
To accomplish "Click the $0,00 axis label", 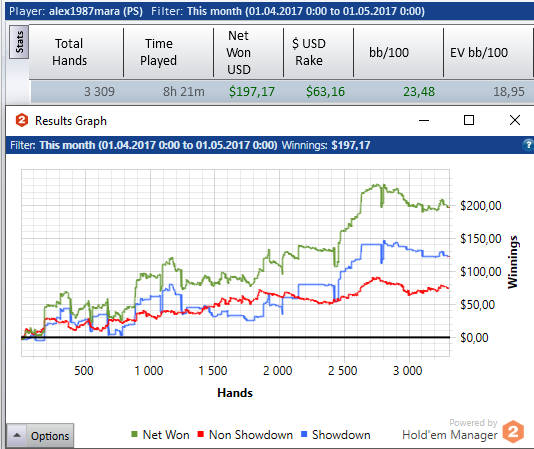I will click(474, 338).
